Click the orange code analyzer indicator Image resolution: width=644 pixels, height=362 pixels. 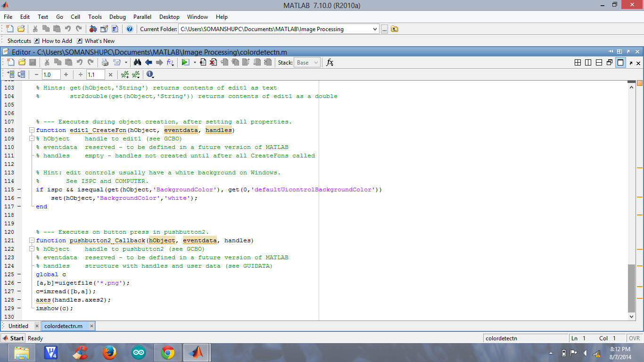click(640, 83)
